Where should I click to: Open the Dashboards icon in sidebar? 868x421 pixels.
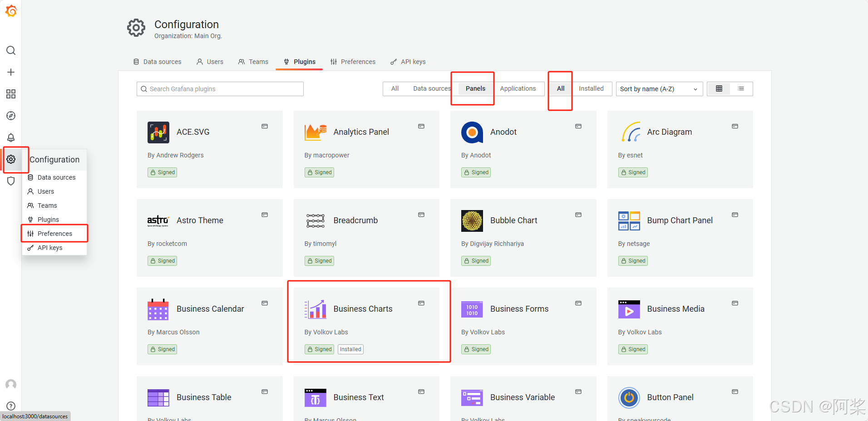pyautogui.click(x=10, y=94)
